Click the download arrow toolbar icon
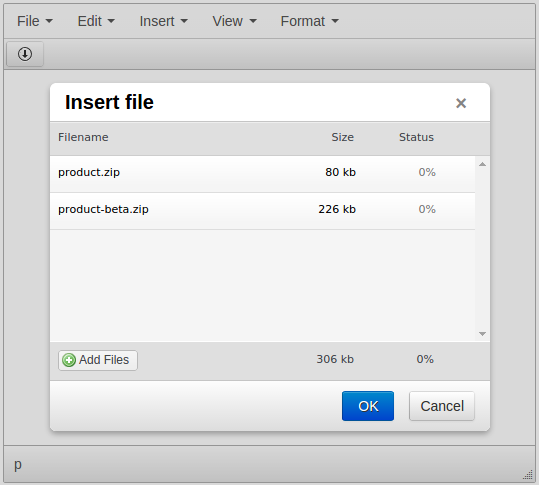This screenshot has height=485, width=539. 25,54
